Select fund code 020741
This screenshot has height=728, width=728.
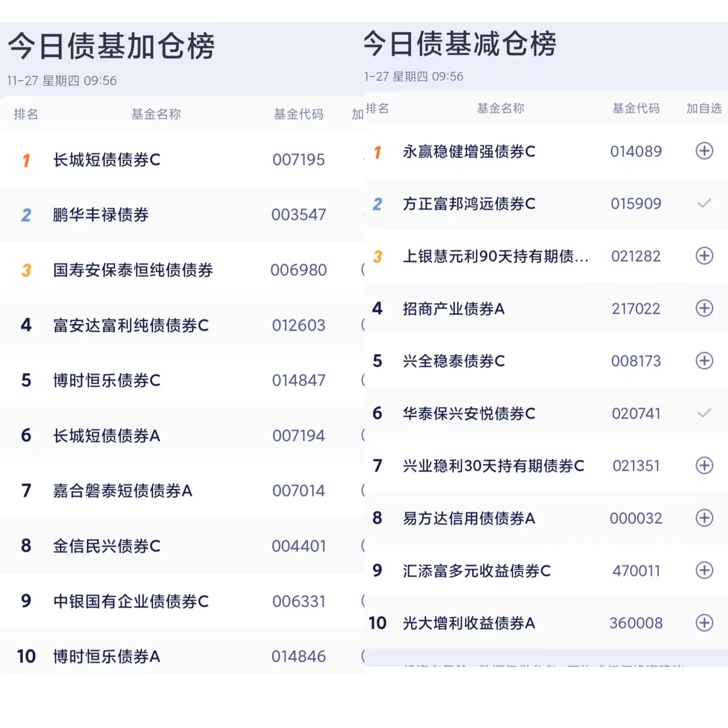(x=636, y=413)
